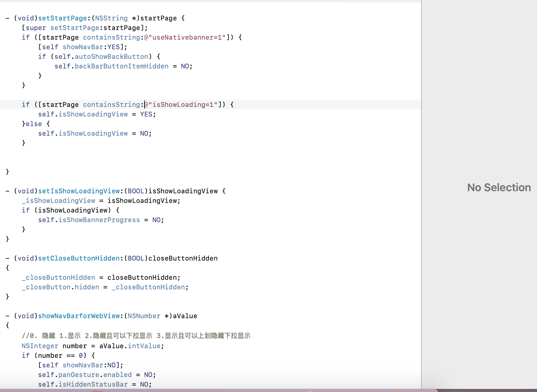Viewport: 537px width, 392px height.
Task: Select the backBarButtonItemHidden property
Action: (x=121, y=66)
